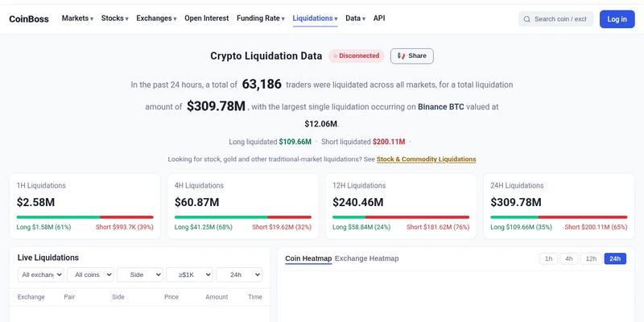Viewport: 644px width, 322px height.
Task: Open Stock & Commodity Liquidations link
Action: tap(427, 159)
